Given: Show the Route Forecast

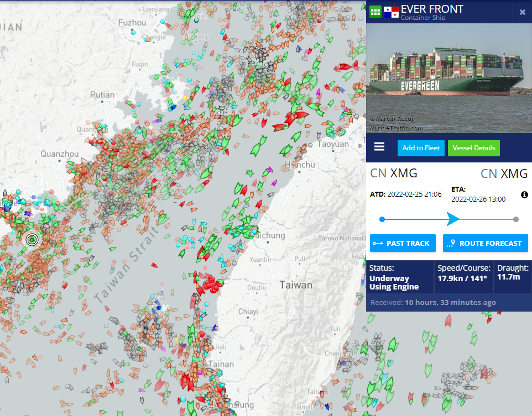Looking at the screenshot, I should click(486, 243).
